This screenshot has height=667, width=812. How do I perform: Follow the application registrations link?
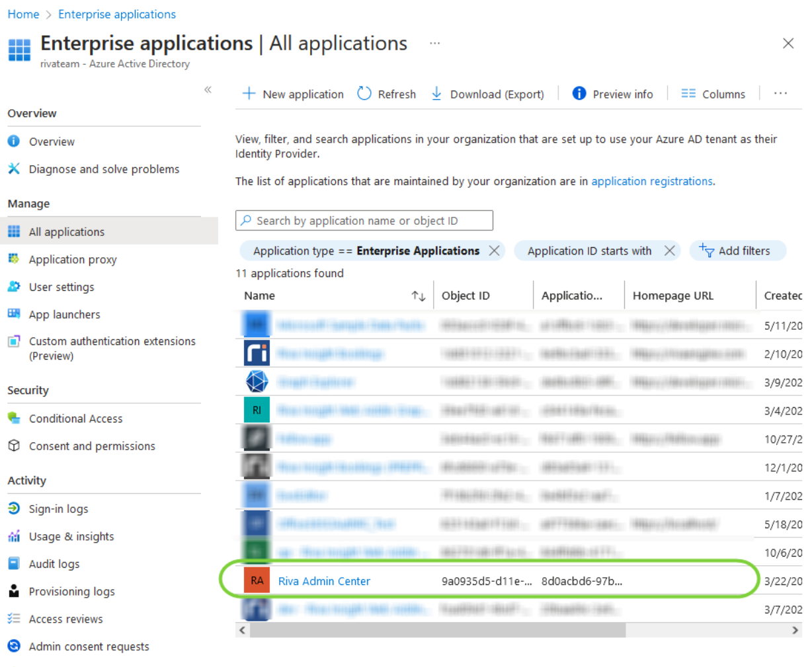(652, 181)
